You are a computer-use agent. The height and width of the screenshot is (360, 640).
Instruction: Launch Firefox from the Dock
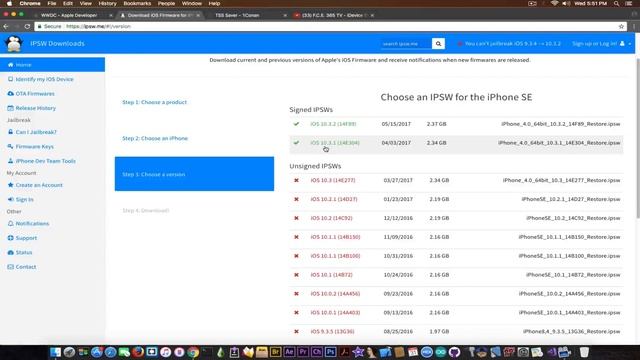pos(138,352)
